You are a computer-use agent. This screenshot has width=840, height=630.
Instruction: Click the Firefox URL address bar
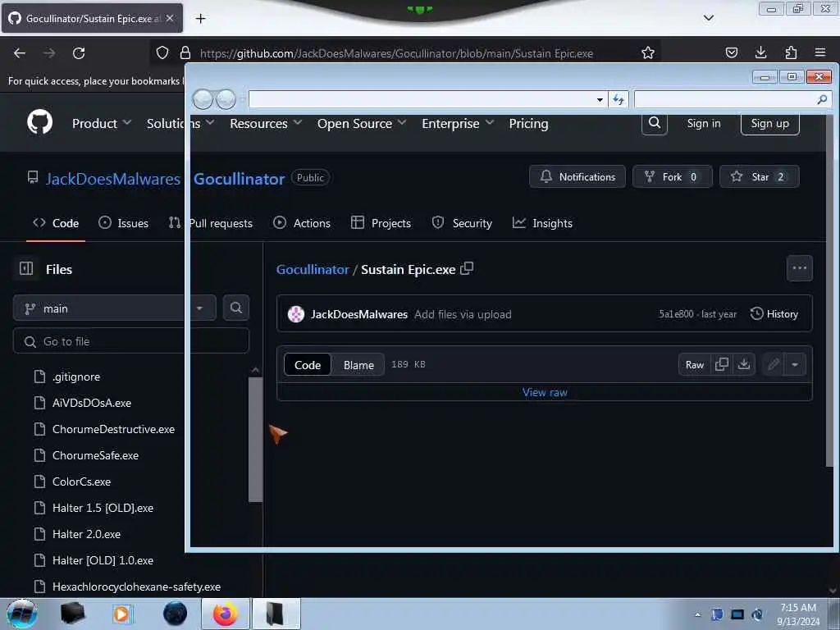click(x=396, y=53)
